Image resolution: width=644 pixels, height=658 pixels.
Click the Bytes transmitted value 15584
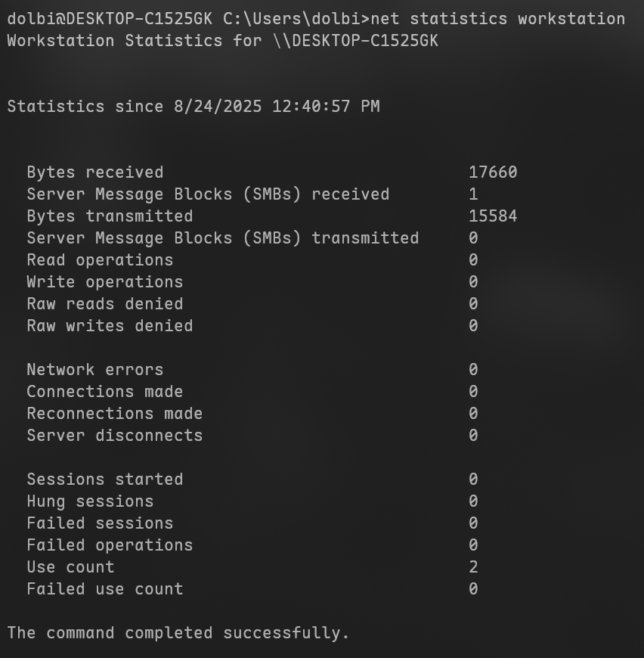coord(493,216)
